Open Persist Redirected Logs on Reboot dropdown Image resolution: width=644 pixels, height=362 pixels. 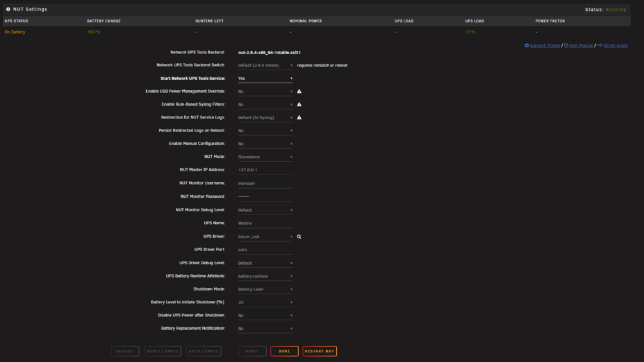pos(265,131)
